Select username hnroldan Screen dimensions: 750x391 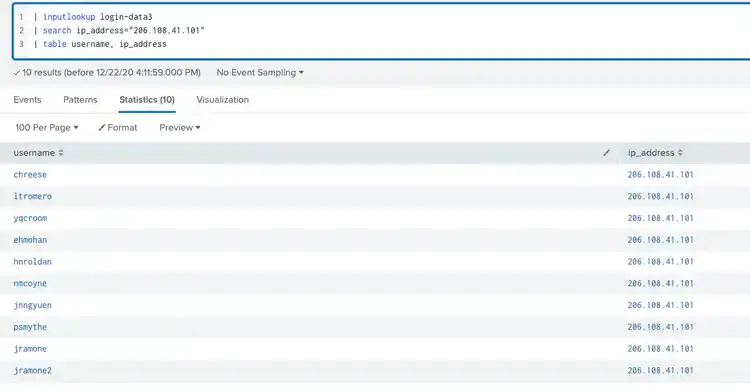[x=33, y=262]
